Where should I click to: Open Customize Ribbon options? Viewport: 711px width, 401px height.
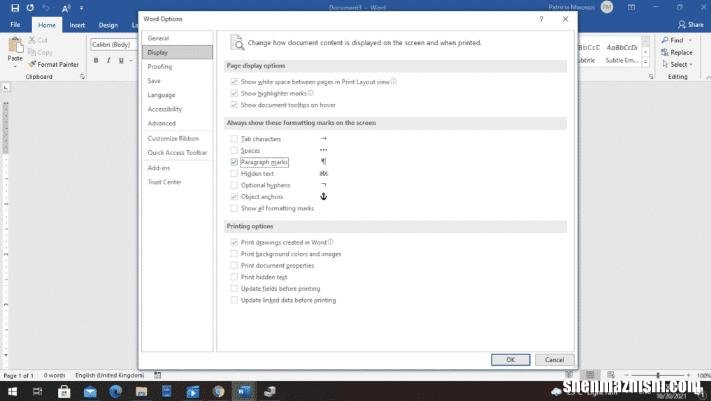tap(177, 138)
